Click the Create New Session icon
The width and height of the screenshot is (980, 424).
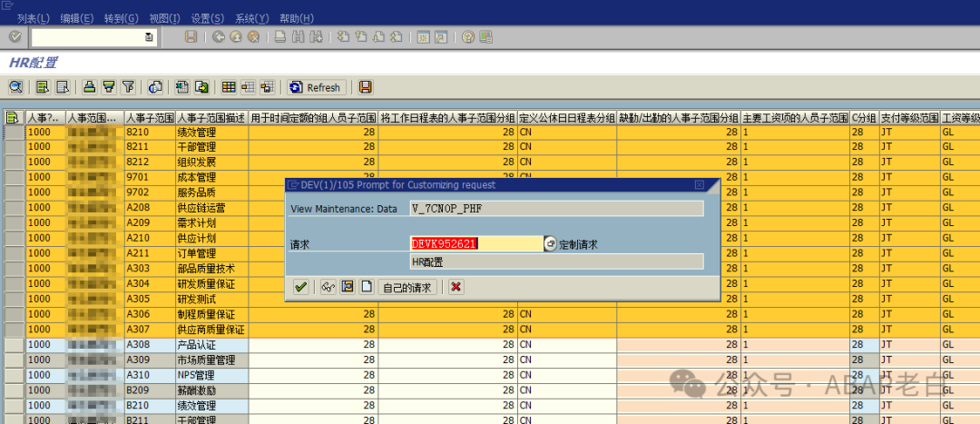point(423,37)
